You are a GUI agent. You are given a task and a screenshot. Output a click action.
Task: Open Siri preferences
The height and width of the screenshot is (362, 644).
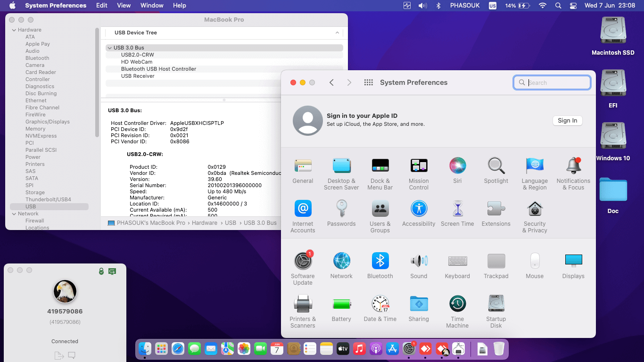click(x=457, y=166)
